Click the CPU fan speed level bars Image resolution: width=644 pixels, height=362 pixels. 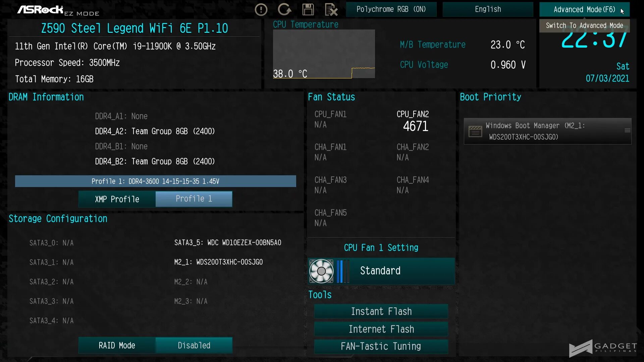point(342,271)
